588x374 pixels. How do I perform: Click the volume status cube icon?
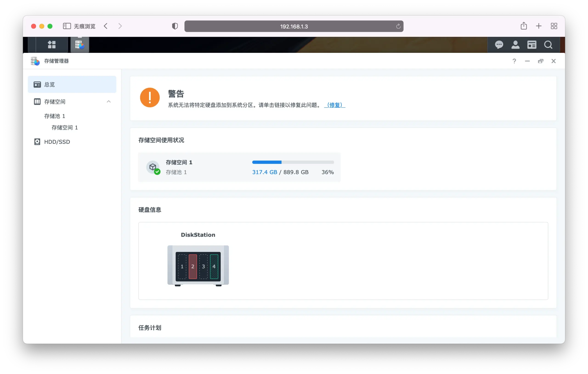[x=153, y=167]
